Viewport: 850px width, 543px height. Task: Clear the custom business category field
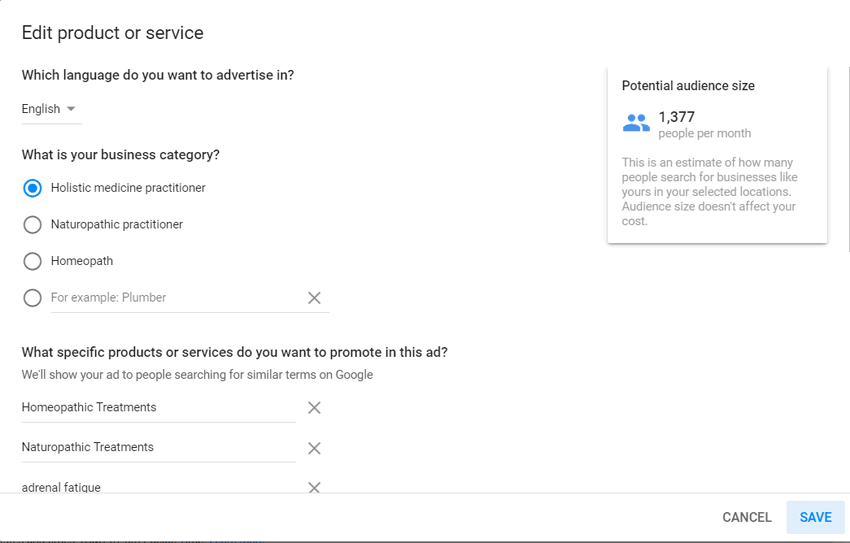[x=314, y=298]
